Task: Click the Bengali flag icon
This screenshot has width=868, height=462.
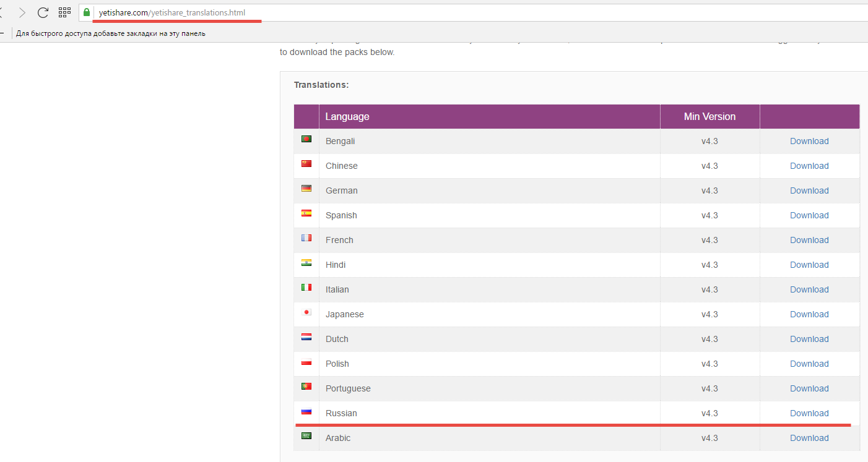Action: 306,139
